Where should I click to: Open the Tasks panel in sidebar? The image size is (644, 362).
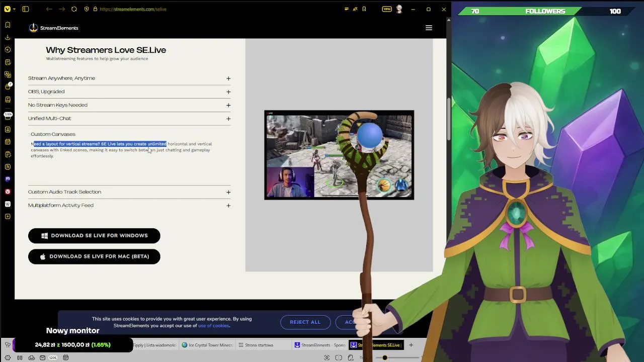coord(8,154)
